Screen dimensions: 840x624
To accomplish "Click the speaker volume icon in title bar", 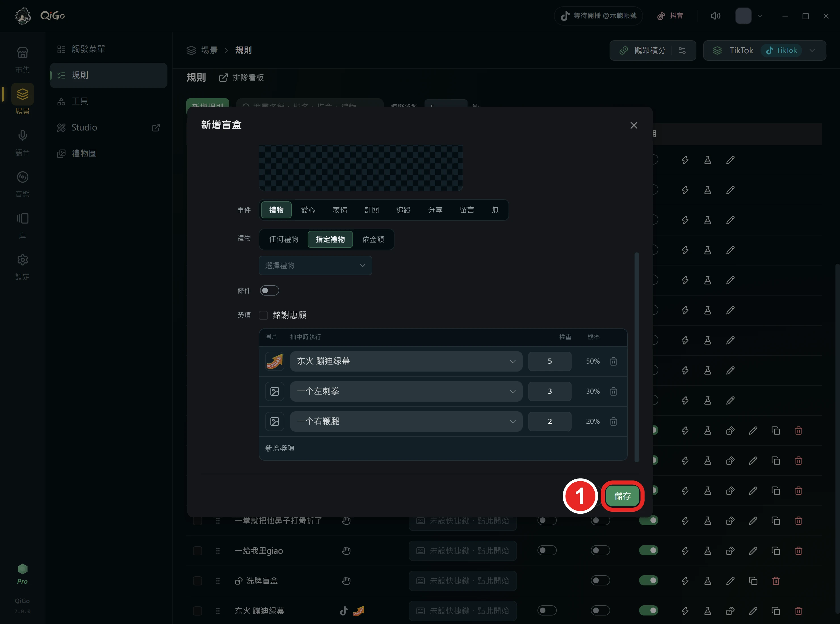I will point(715,16).
